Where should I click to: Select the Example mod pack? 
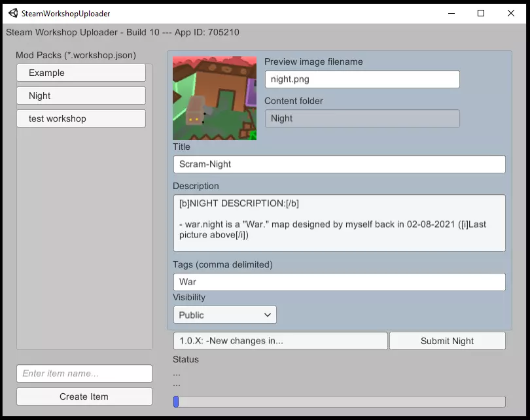coord(81,73)
